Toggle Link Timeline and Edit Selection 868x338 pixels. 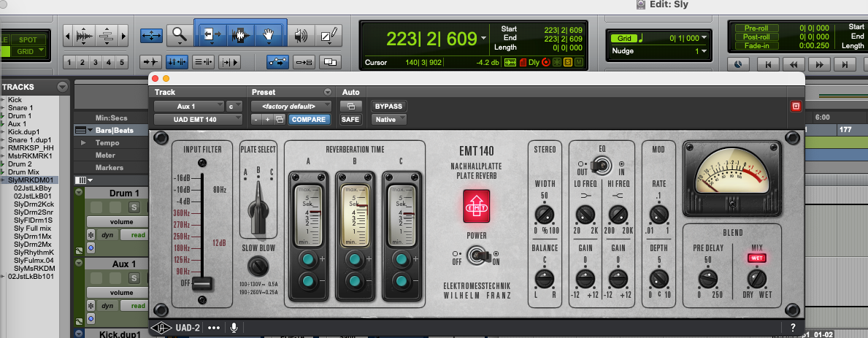(x=177, y=62)
